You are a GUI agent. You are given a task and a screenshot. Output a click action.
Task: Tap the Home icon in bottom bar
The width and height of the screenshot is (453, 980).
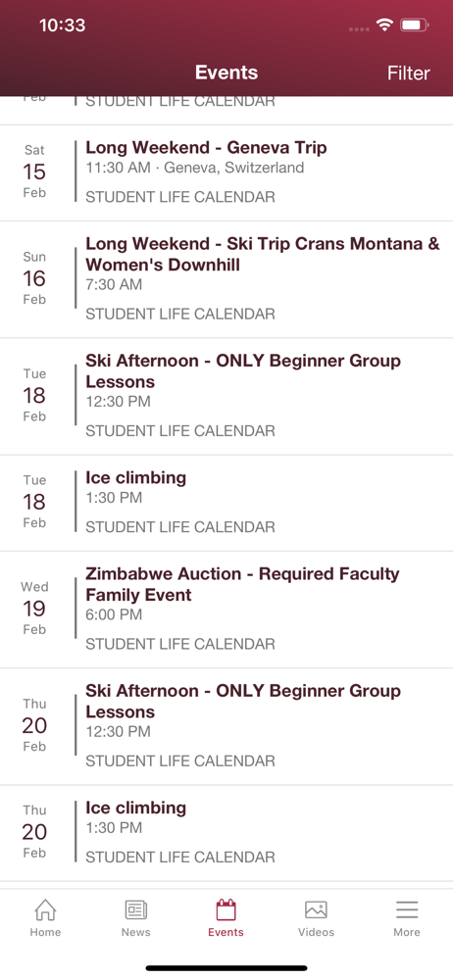[x=45, y=909]
